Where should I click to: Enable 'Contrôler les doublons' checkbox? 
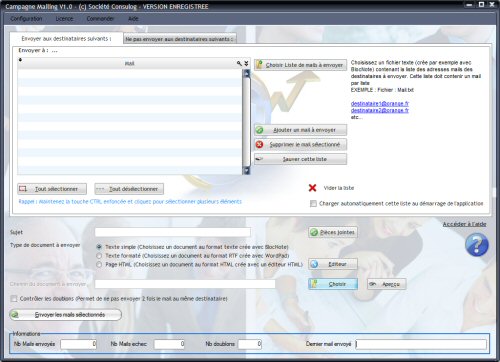pyautogui.click(x=14, y=299)
